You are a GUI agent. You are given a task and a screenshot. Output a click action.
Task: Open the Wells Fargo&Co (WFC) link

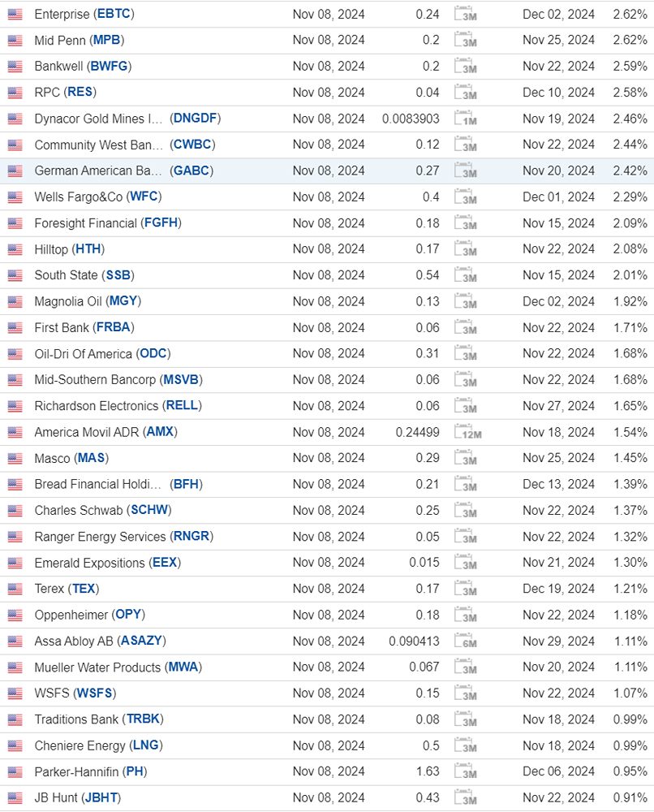(x=97, y=197)
